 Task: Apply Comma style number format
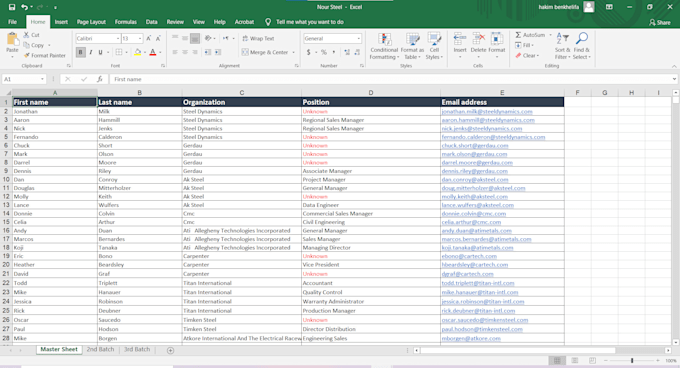(333, 52)
